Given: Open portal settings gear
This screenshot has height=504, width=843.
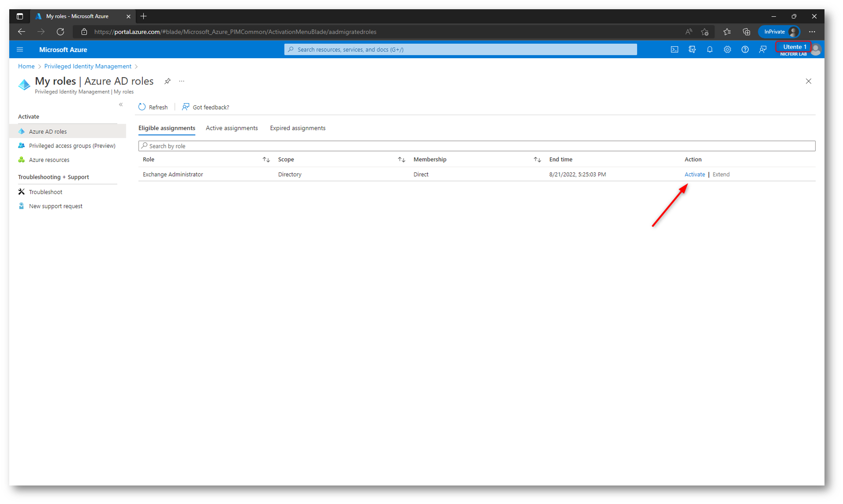Looking at the screenshot, I should click(x=727, y=49).
